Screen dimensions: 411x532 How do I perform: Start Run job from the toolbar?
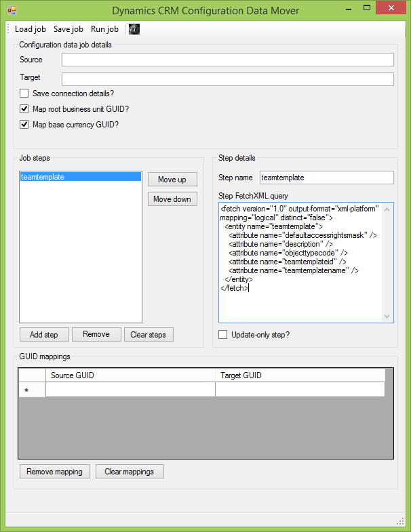click(x=104, y=29)
